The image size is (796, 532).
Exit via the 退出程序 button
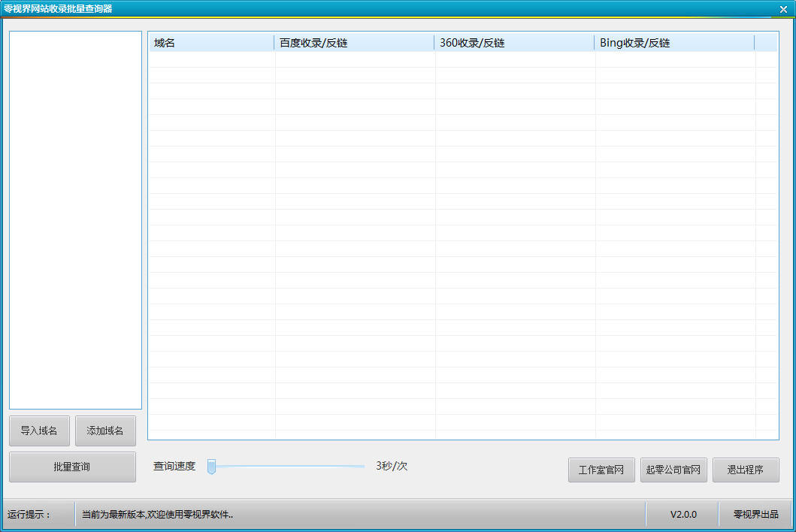coord(745,470)
